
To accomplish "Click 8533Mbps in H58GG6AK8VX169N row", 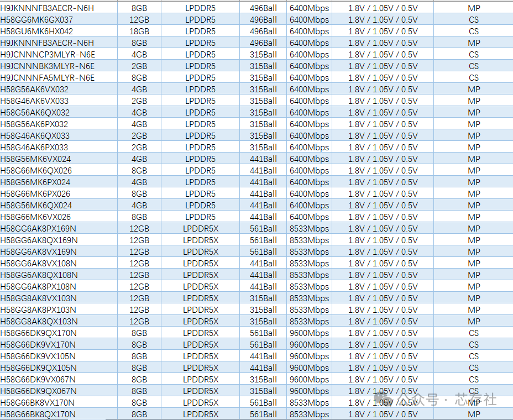I will coord(309,252).
